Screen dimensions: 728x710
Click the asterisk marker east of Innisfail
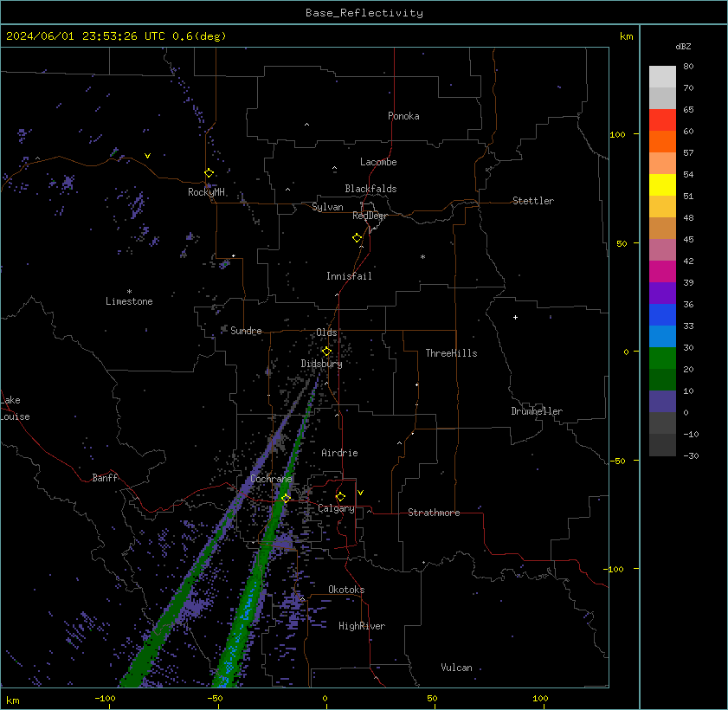coord(423,257)
